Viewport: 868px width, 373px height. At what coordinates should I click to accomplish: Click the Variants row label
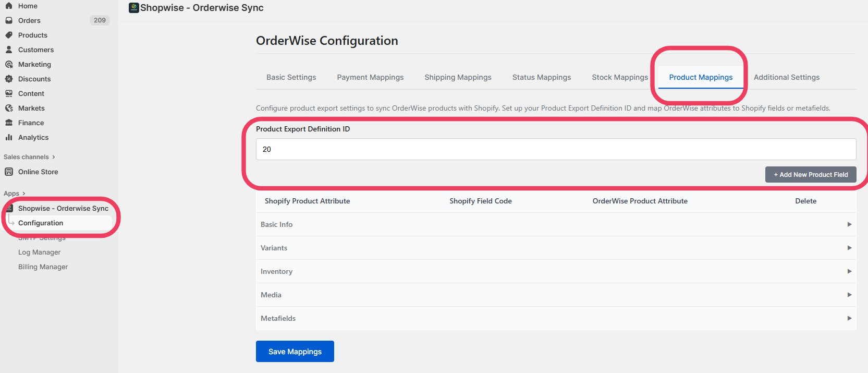pos(274,248)
